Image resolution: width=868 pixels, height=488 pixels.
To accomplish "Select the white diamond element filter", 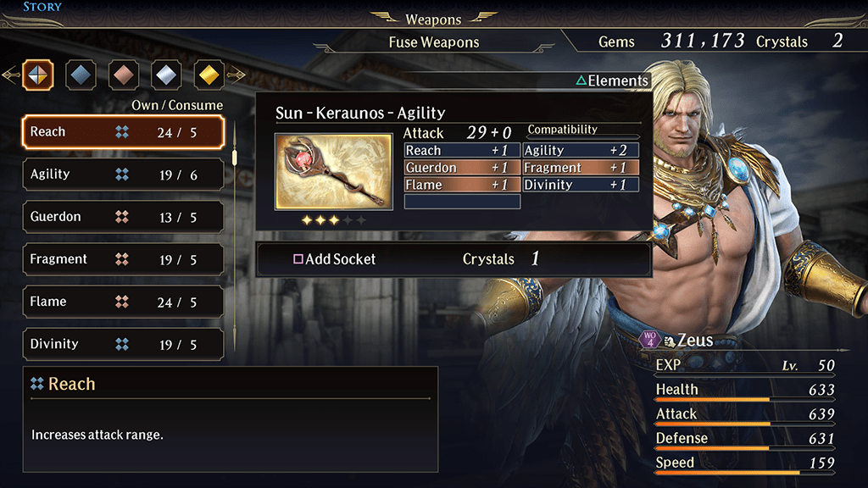I will [166, 75].
